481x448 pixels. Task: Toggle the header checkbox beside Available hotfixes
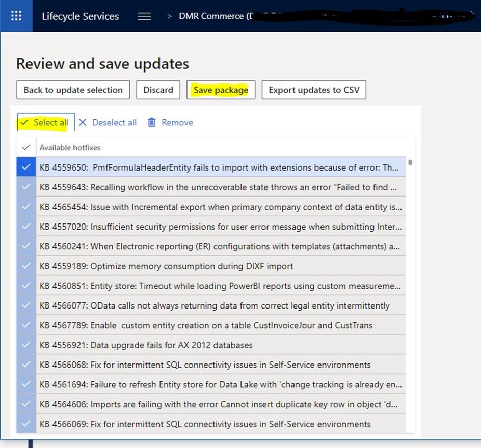(x=26, y=148)
